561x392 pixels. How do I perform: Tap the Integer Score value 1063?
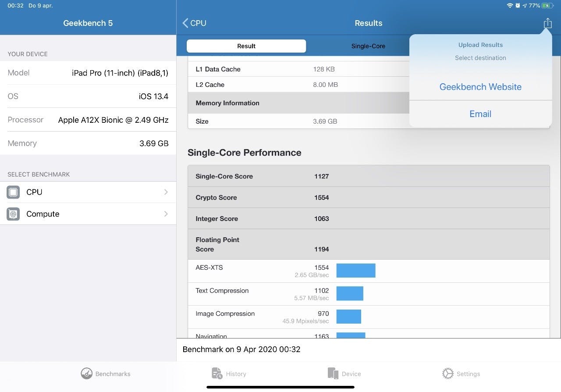tap(322, 218)
